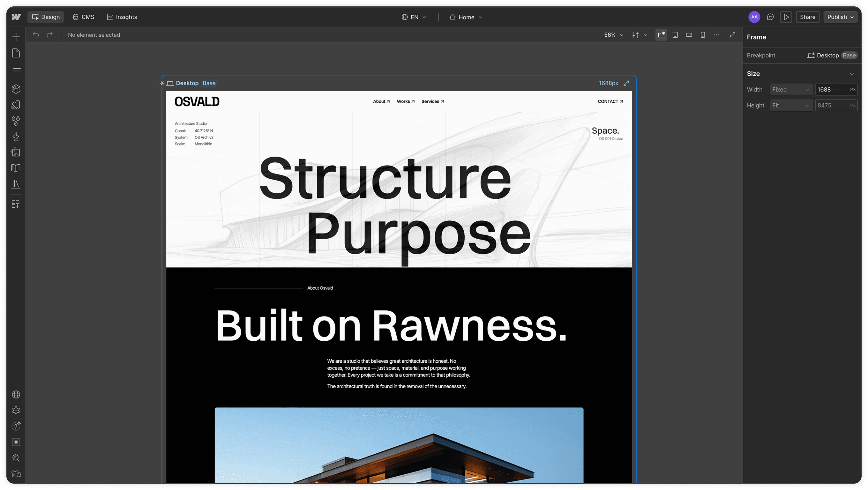Open the Style selectors panel

pyautogui.click(x=16, y=105)
